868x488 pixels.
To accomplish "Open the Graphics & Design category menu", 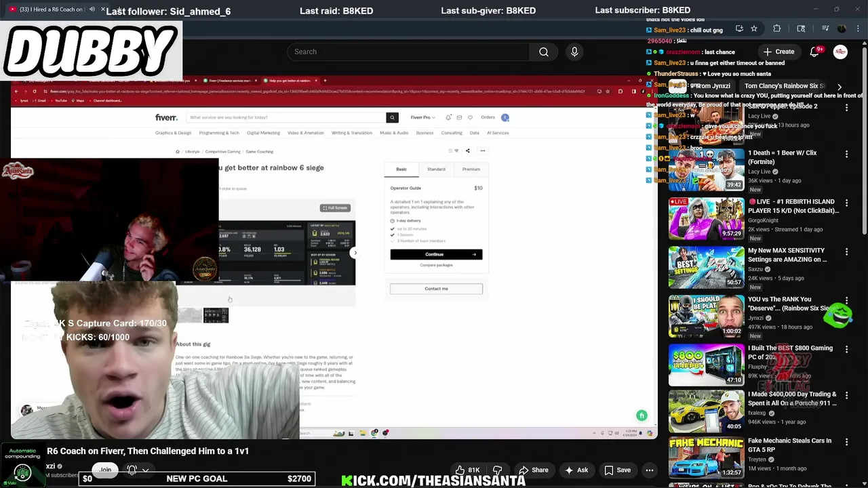I will pos(173,133).
